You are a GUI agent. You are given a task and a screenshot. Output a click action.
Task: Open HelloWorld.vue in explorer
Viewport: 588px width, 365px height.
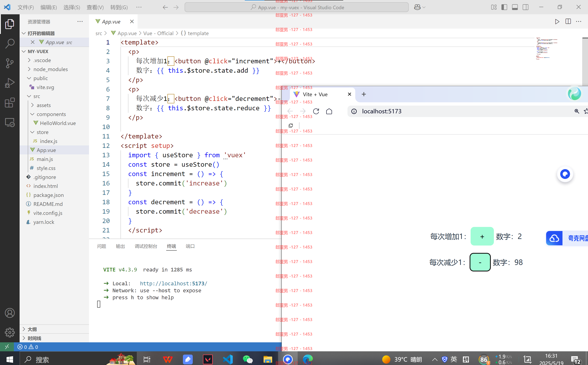coord(55,123)
